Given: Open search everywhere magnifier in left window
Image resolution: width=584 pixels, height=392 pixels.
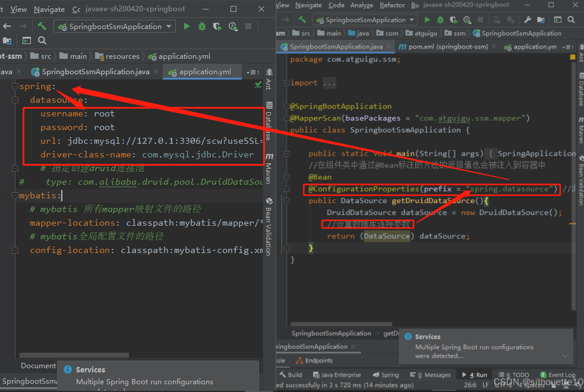Looking at the screenshot, I should [x=42, y=40].
